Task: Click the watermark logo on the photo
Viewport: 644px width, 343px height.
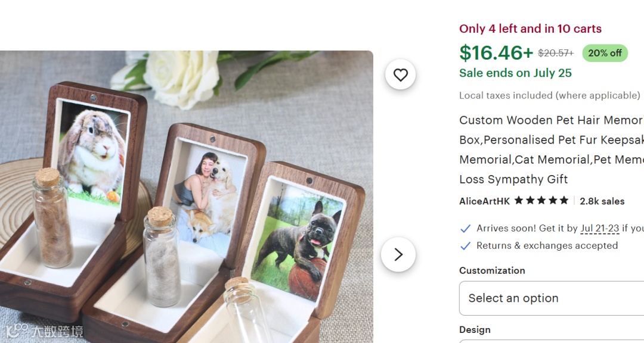Action: [x=44, y=330]
